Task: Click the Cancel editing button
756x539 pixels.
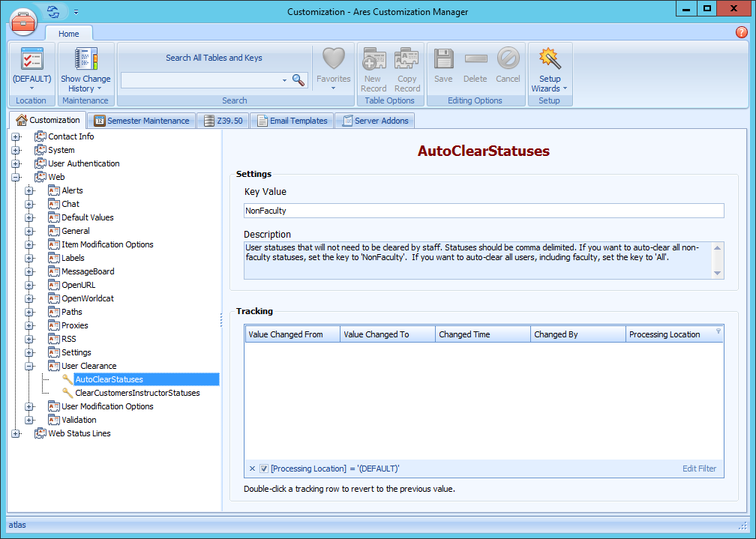Action: click(508, 60)
